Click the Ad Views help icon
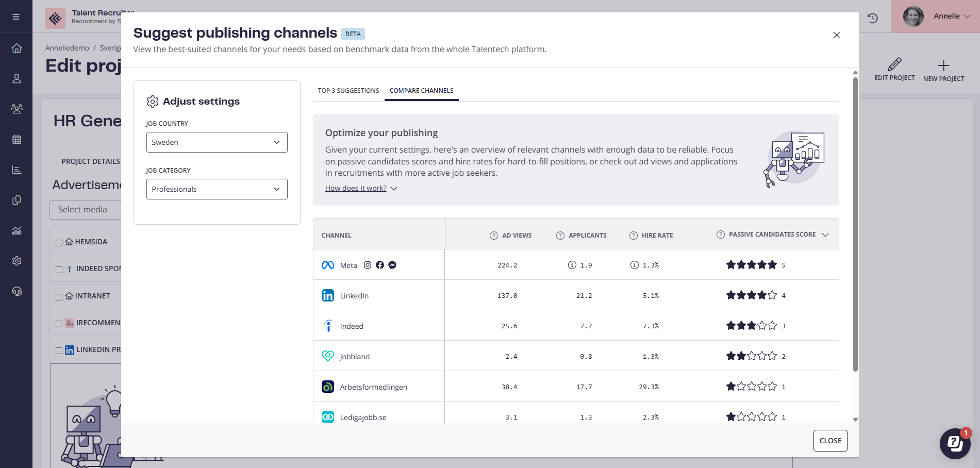 (x=493, y=236)
